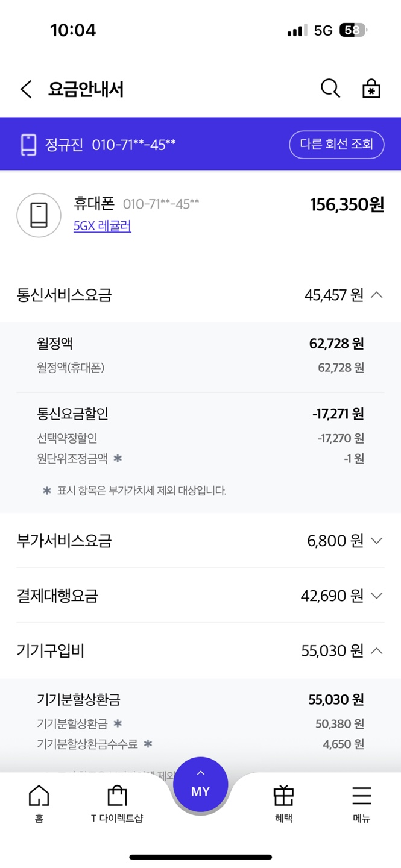Collapse the 기기구입비 section

[x=378, y=651]
